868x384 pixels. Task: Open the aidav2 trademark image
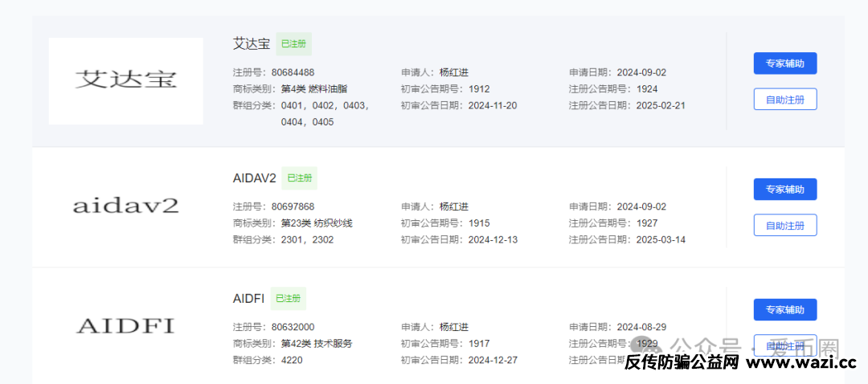[x=125, y=206]
